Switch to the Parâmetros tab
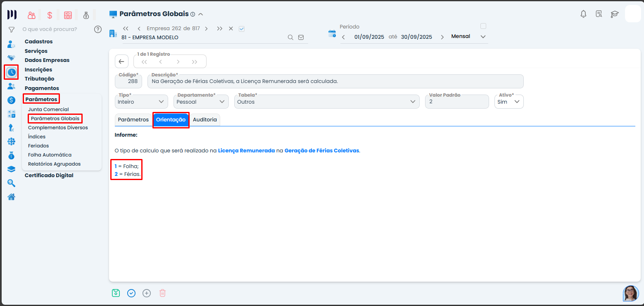The height and width of the screenshot is (306, 644). tap(133, 120)
